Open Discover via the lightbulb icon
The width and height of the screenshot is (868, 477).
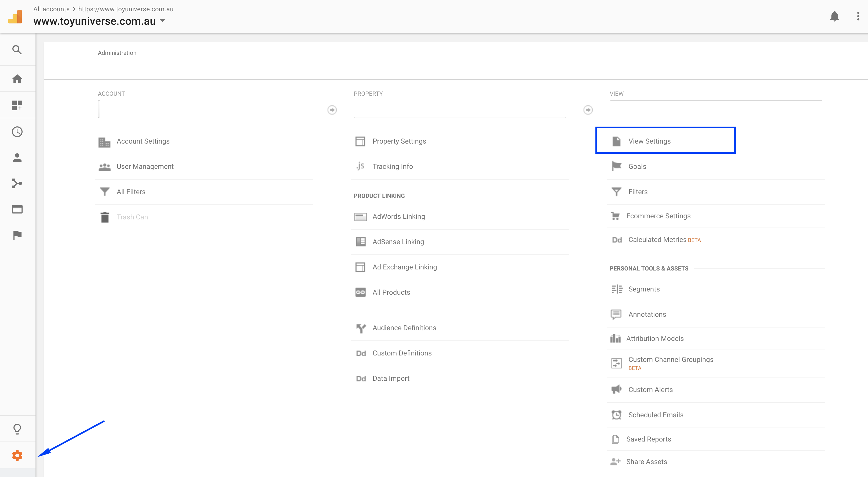point(17,429)
